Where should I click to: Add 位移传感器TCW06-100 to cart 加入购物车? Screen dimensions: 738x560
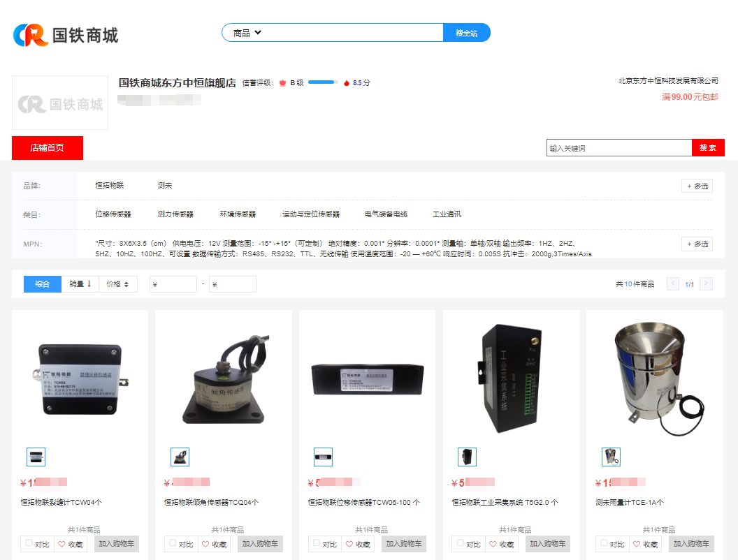coord(404,544)
